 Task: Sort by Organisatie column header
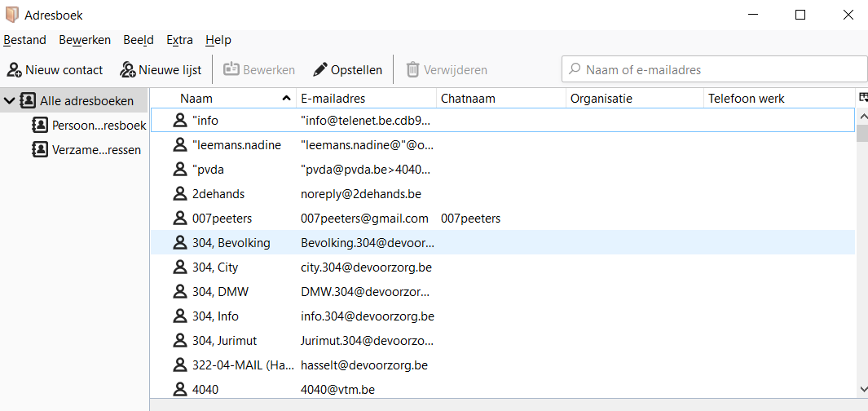click(634, 99)
